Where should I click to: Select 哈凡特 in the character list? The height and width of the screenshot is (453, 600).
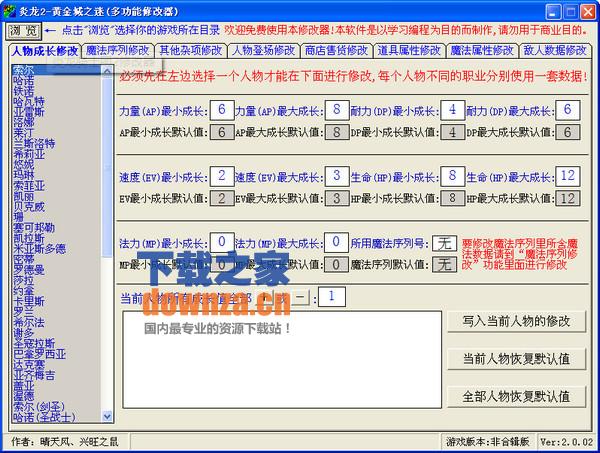tap(57, 102)
